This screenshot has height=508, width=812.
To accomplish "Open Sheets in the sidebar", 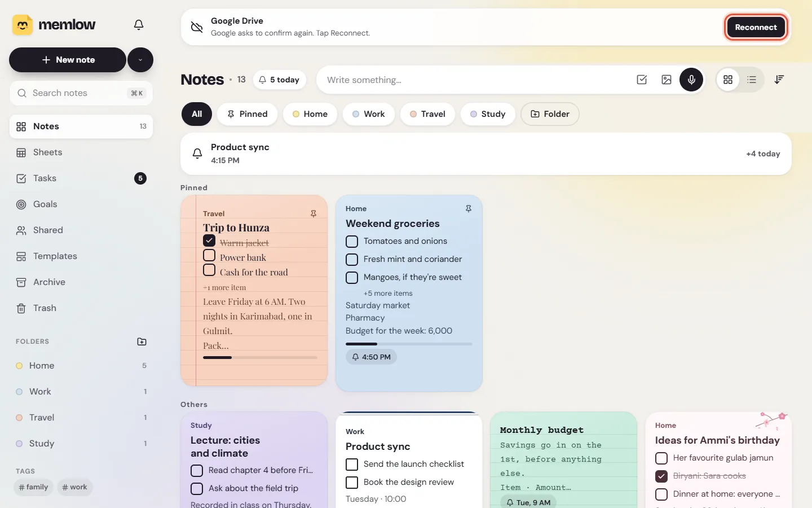I will pyautogui.click(x=81, y=152).
